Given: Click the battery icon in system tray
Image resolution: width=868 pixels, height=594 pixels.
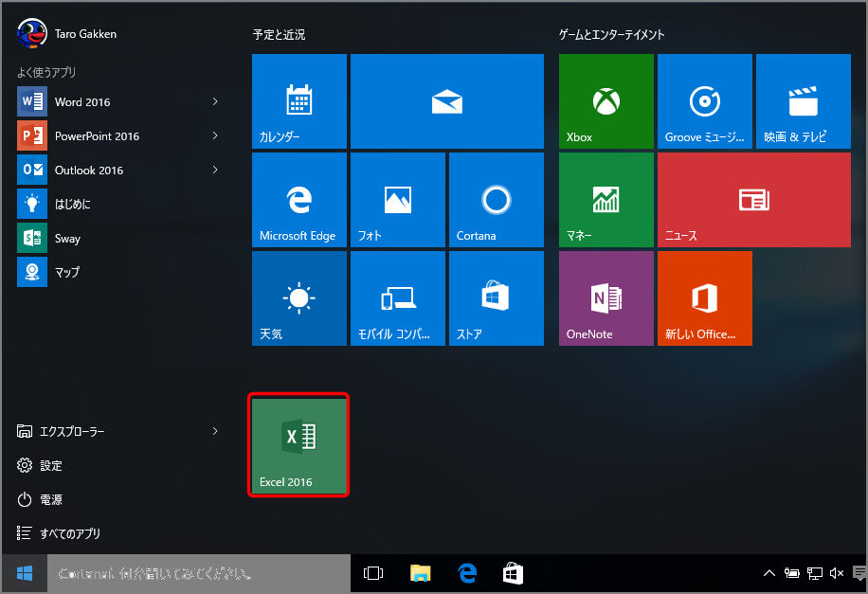Looking at the screenshot, I should coord(792,573).
